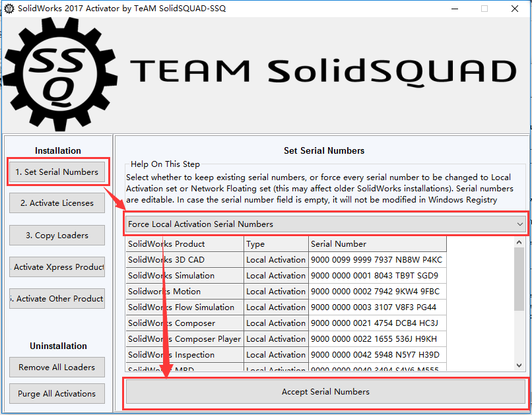Click the Serial Number column header
The height and width of the screenshot is (415, 532).
378,243
